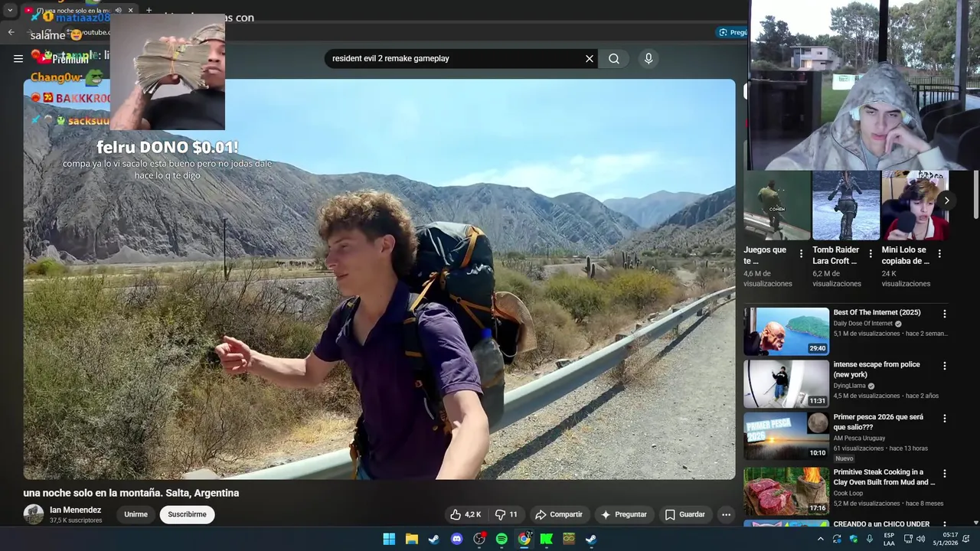The height and width of the screenshot is (551, 980).
Task: Open File Explorer from the taskbar
Action: click(411, 539)
